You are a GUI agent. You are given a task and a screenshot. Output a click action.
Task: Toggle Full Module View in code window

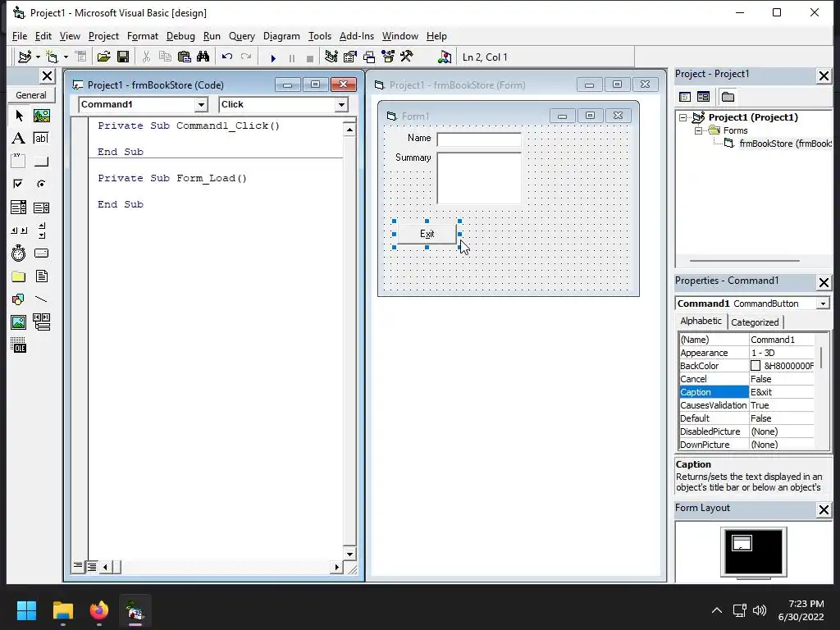pyautogui.click(x=92, y=566)
